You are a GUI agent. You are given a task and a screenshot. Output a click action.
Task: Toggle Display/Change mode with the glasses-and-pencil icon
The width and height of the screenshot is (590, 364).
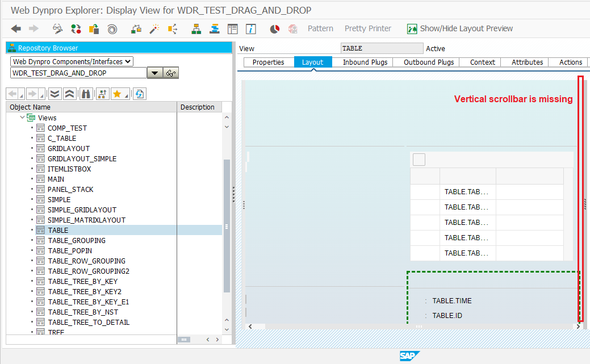pos(57,28)
